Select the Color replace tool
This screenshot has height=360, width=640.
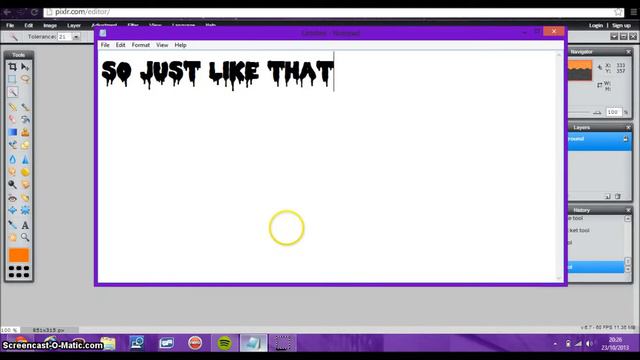pos(13,145)
